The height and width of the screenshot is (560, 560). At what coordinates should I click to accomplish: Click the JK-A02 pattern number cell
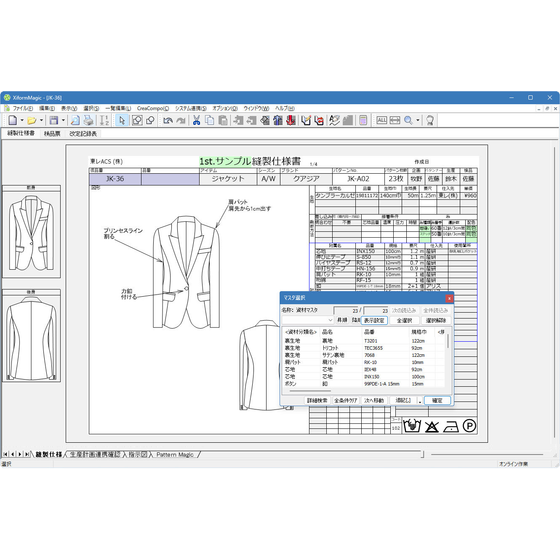click(x=358, y=179)
